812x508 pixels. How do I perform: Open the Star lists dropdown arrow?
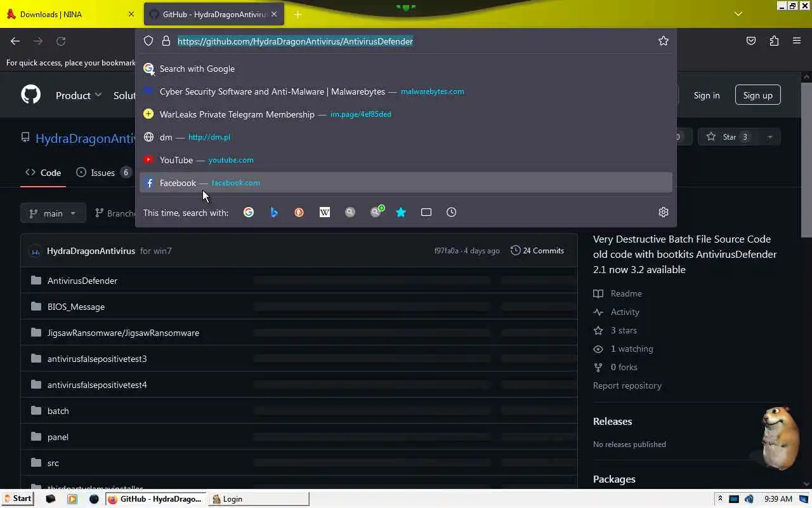[770, 137]
